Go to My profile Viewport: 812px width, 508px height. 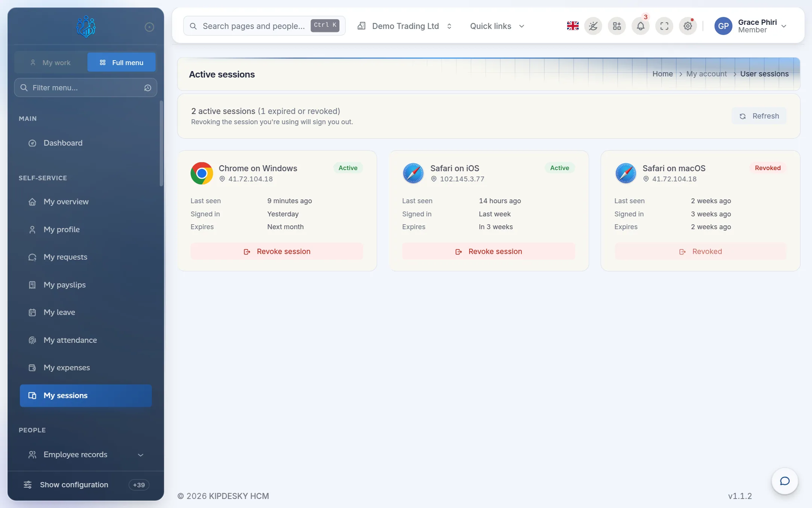tap(86, 230)
